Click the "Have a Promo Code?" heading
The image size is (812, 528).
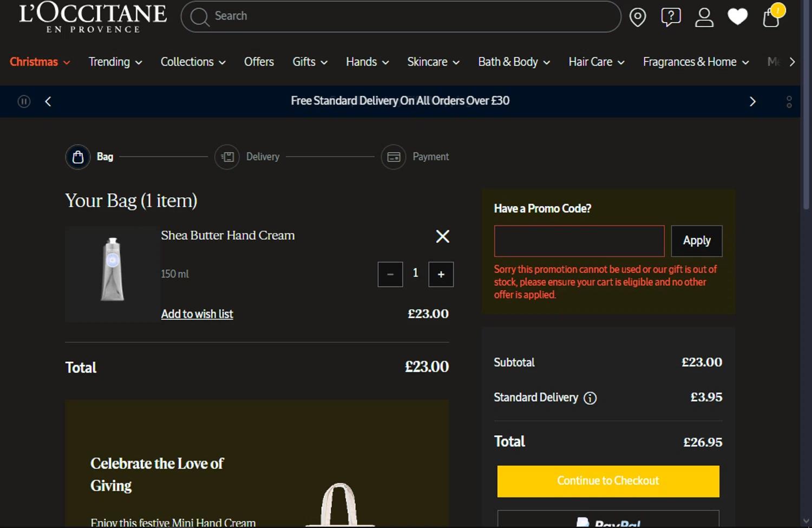542,208
